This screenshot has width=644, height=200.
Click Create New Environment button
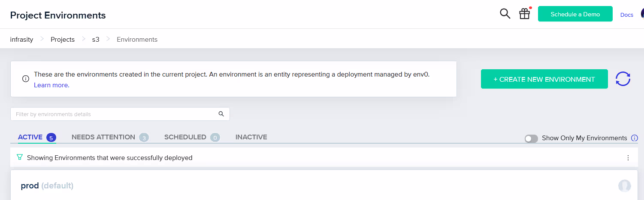[544, 79]
